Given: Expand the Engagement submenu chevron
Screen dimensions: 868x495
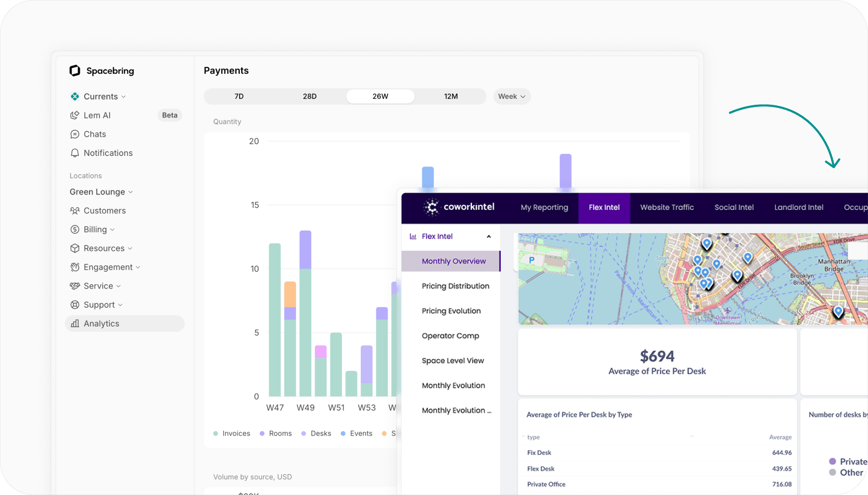Looking at the screenshot, I should point(138,268).
